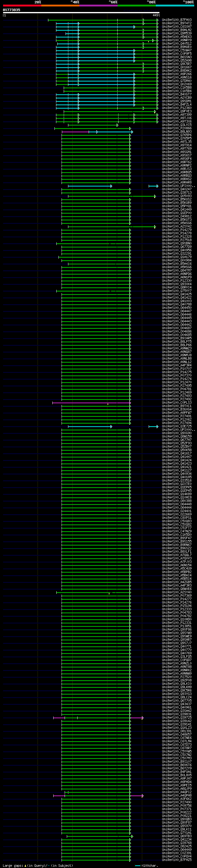Select the UniRef100_B4XGT7 label
197x868 pixels.
177,94
